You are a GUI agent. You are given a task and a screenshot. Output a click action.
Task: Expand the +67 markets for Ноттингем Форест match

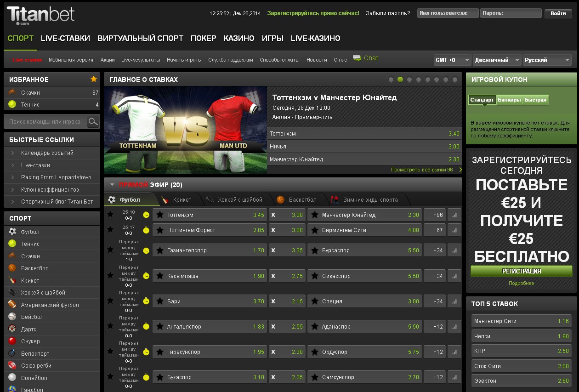click(x=435, y=230)
